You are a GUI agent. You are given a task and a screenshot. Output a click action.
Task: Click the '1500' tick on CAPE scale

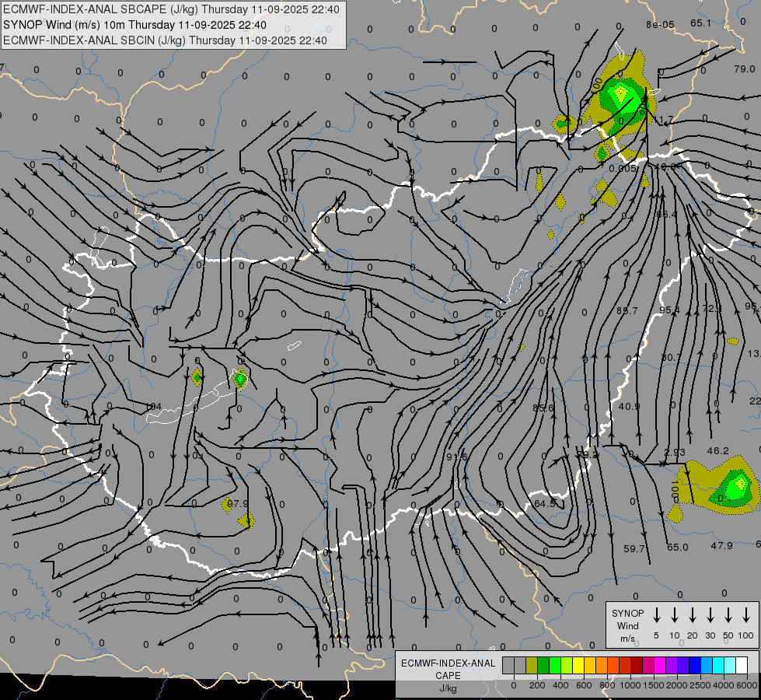(x=654, y=685)
